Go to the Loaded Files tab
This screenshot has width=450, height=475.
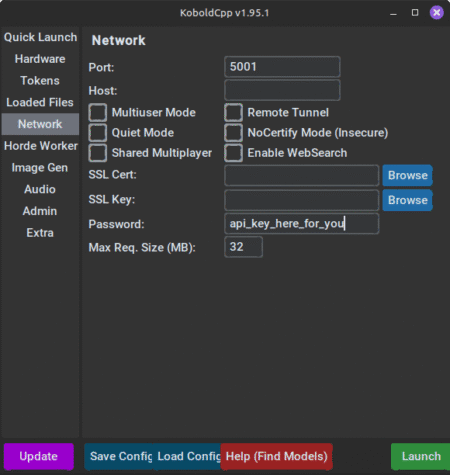pos(40,102)
